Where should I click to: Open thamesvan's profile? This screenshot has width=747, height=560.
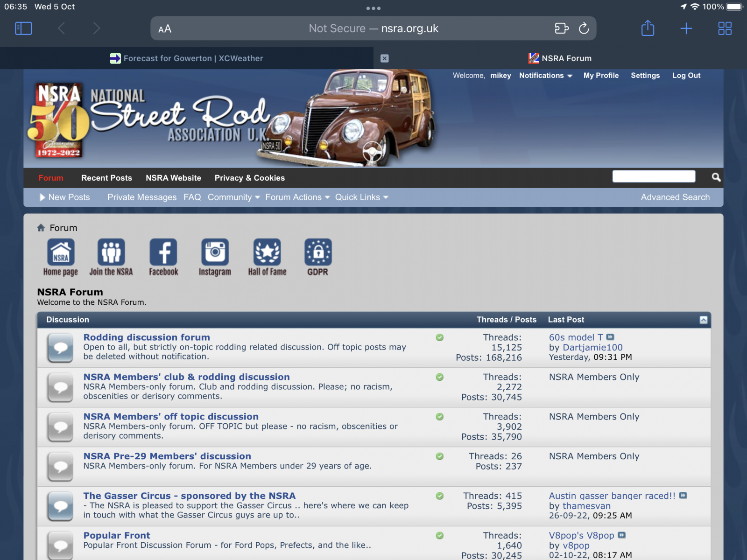(587, 506)
